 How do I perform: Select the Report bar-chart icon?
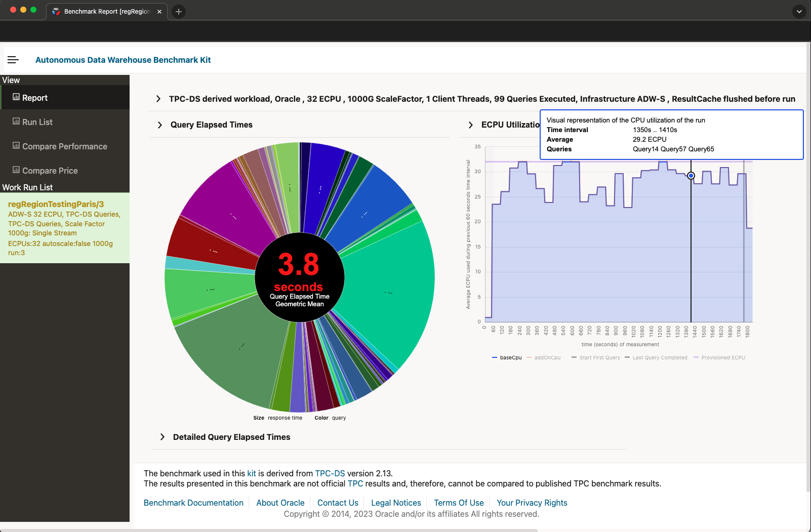[17, 97]
